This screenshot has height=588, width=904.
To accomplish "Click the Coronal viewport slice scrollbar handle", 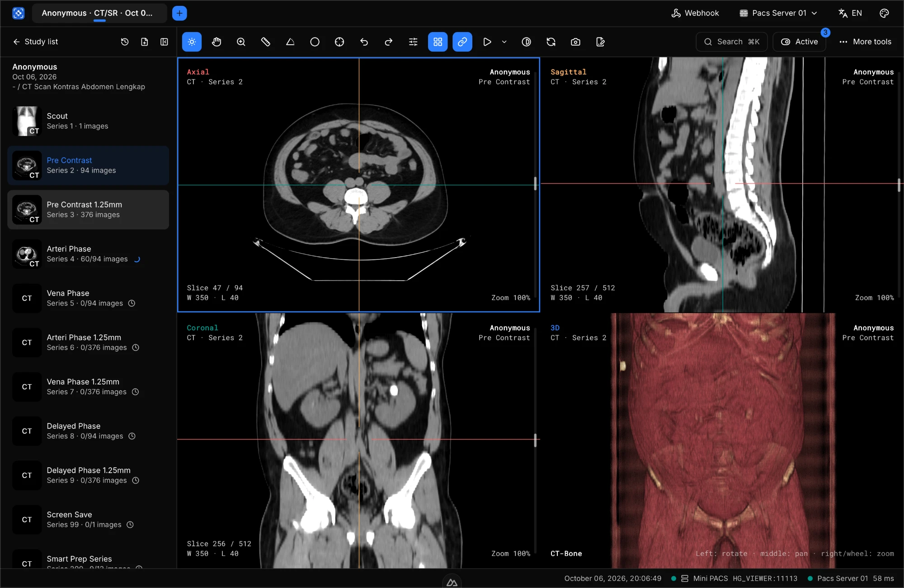I will (x=535, y=440).
